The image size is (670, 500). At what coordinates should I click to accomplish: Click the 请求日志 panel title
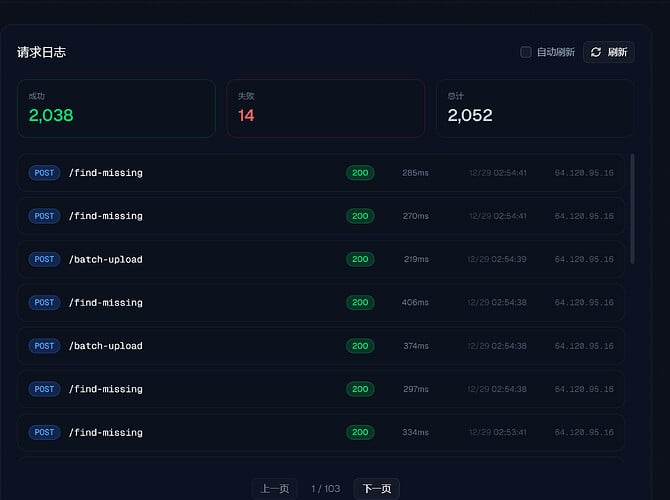tap(42, 52)
